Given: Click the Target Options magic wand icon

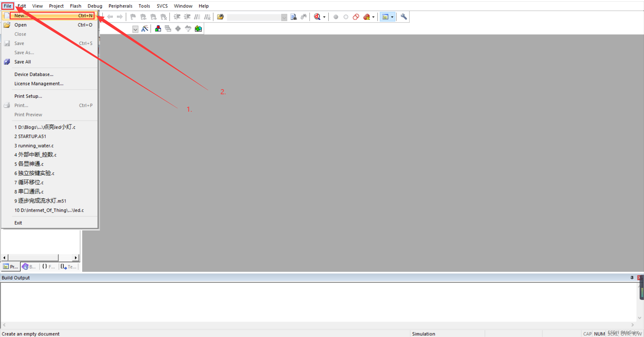Looking at the screenshot, I should point(145,29).
